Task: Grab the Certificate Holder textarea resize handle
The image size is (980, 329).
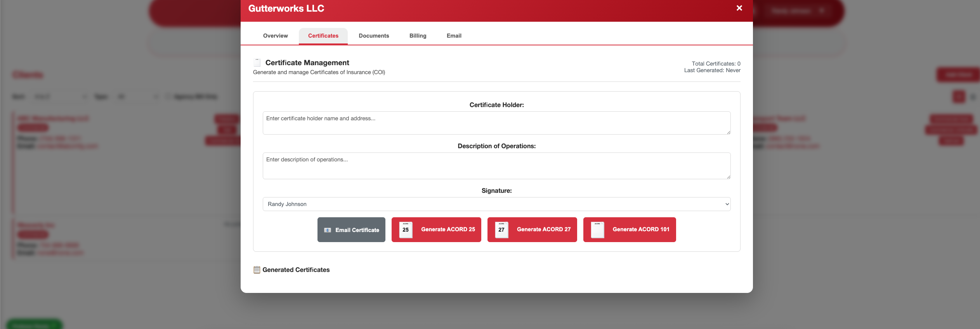Action: click(x=728, y=132)
